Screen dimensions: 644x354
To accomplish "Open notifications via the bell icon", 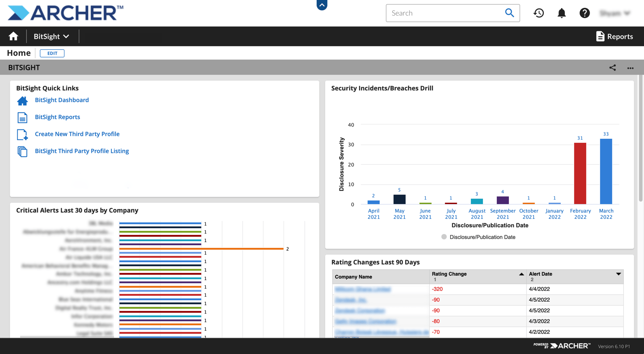I will tap(561, 13).
